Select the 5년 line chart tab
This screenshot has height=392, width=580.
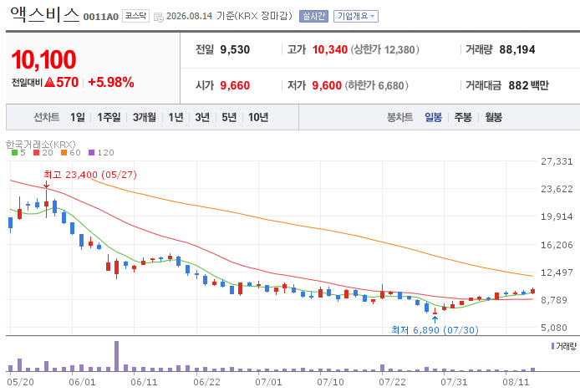pos(229,117)
